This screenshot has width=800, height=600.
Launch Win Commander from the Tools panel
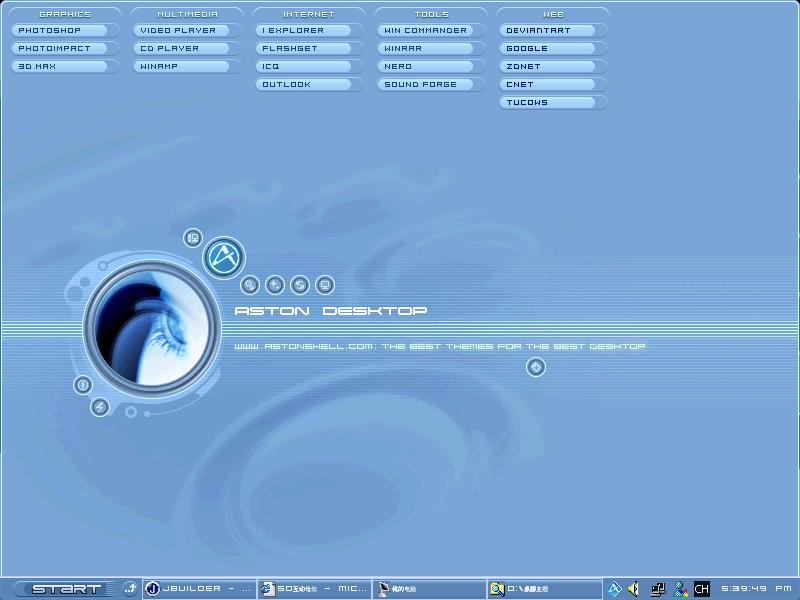(430, 31)
